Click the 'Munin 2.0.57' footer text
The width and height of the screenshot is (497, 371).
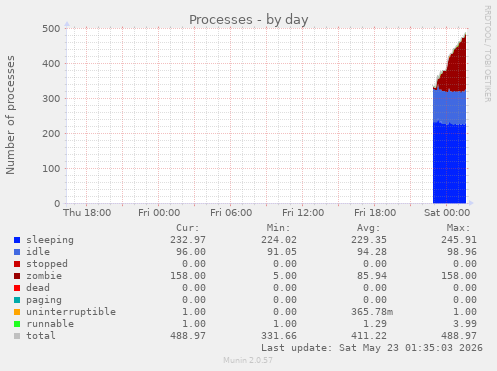[x=248, y=360]
